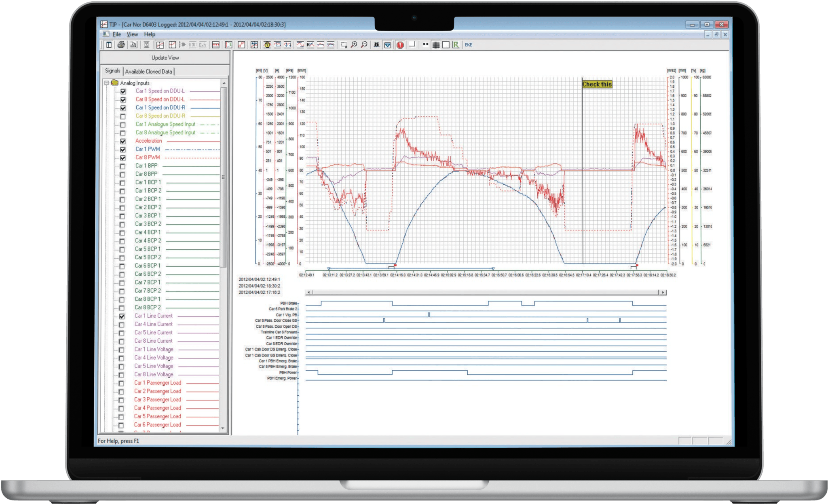Open the View menu

click(x=132, y=34)
